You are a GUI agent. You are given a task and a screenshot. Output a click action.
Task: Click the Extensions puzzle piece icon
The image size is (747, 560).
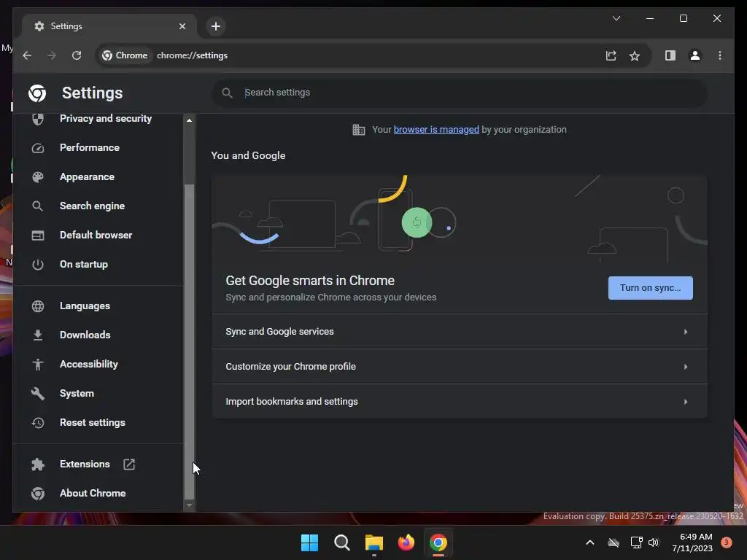pos(38,464)
